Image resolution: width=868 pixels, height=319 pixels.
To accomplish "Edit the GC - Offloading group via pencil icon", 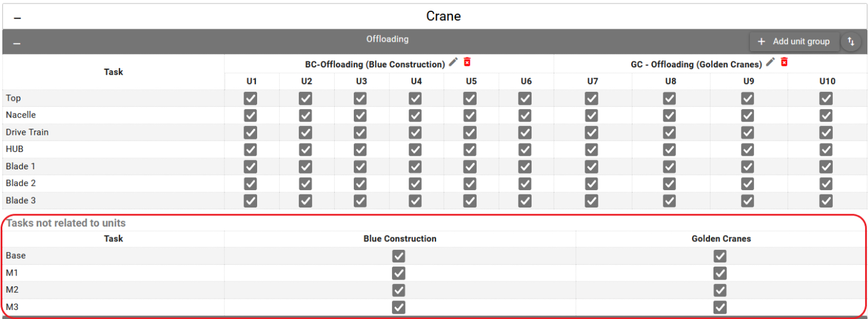I will coord(770,62).
